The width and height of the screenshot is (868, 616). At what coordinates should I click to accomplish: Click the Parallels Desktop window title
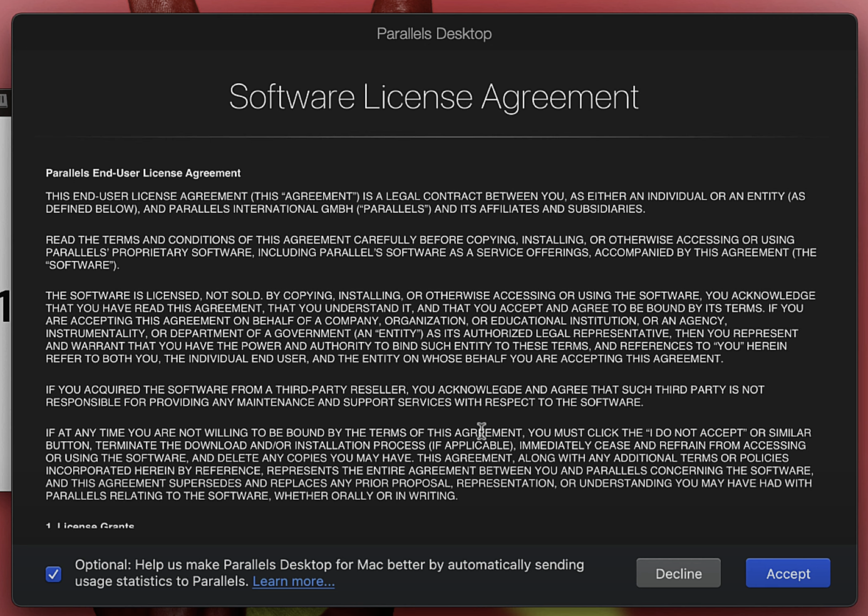[434, 33]
